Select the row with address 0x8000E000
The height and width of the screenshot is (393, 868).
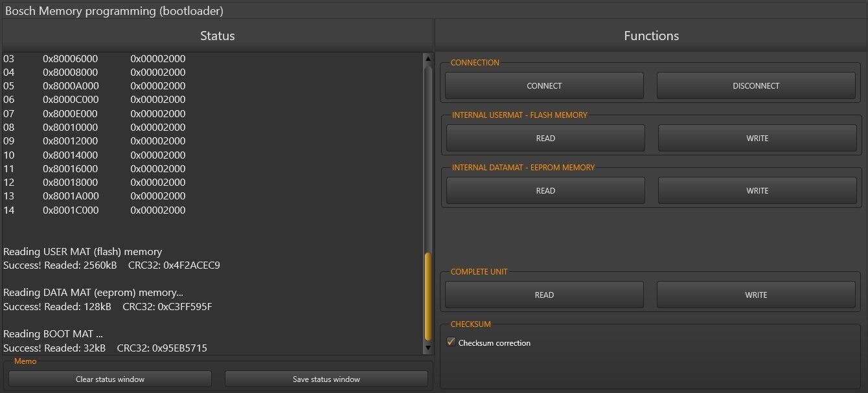pyautogui.click(x=95, y=113)
